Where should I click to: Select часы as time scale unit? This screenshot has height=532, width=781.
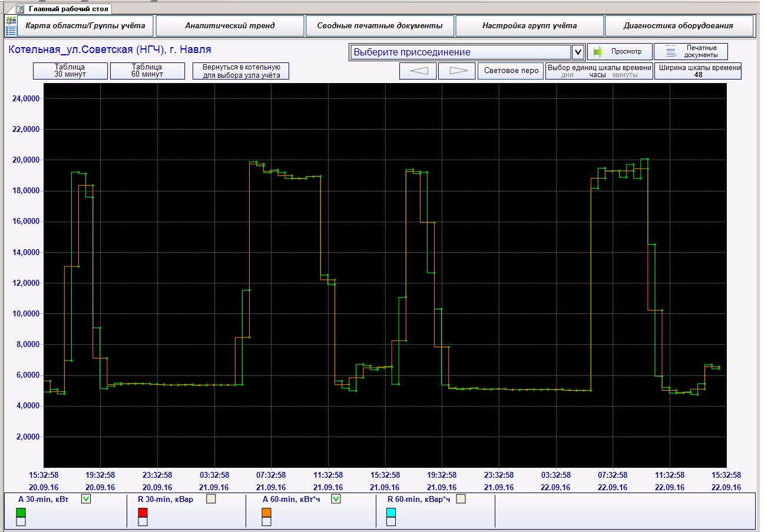pos(597,75)
